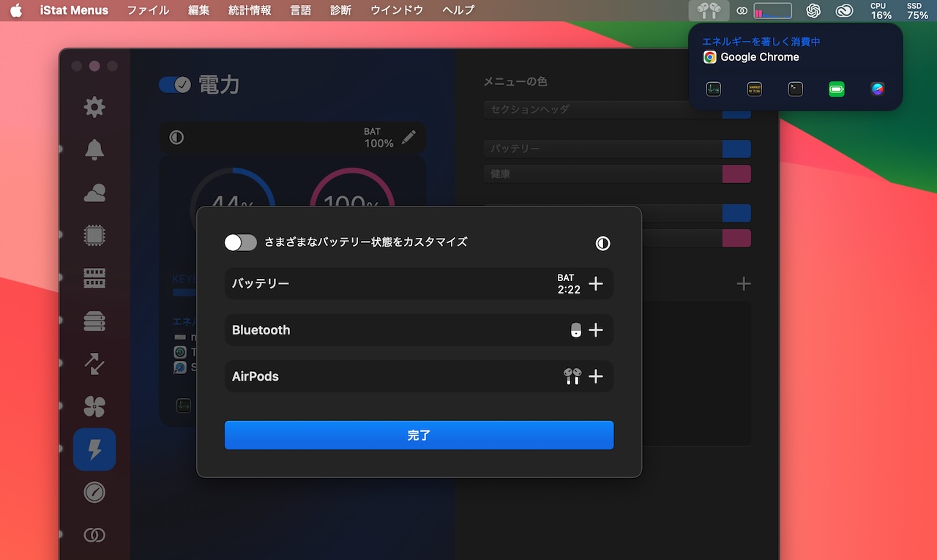Click the contrast icon in the 電力 menu bar strip
Screen dimensions: 937x560
click(x=176, y=137)
